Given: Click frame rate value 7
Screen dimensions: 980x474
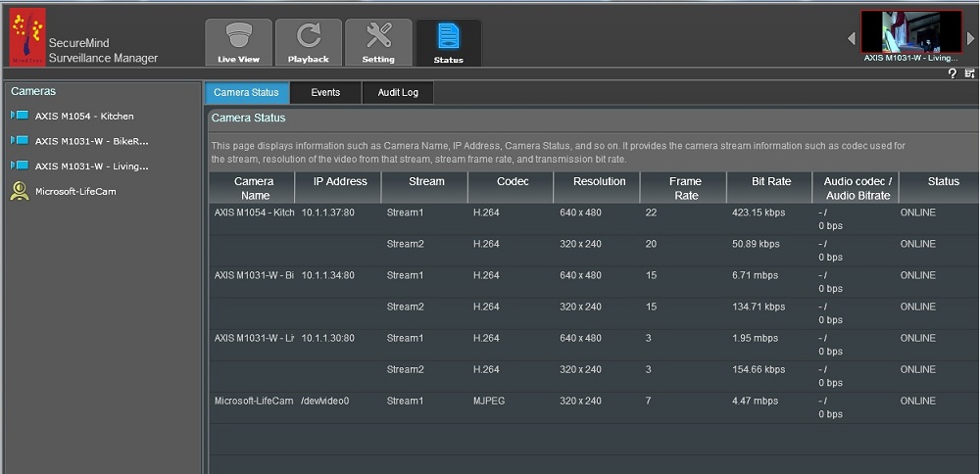Looking at the screenshot, I should [648, 401].
